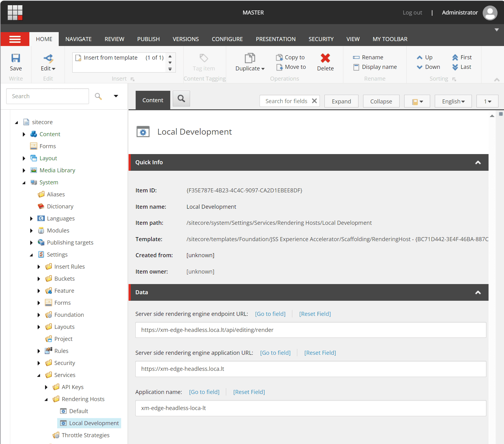The height and width of the screenshot is (444, 504).
Task: Click the Administrator profile avatar
Action: (x=490, y=13)
